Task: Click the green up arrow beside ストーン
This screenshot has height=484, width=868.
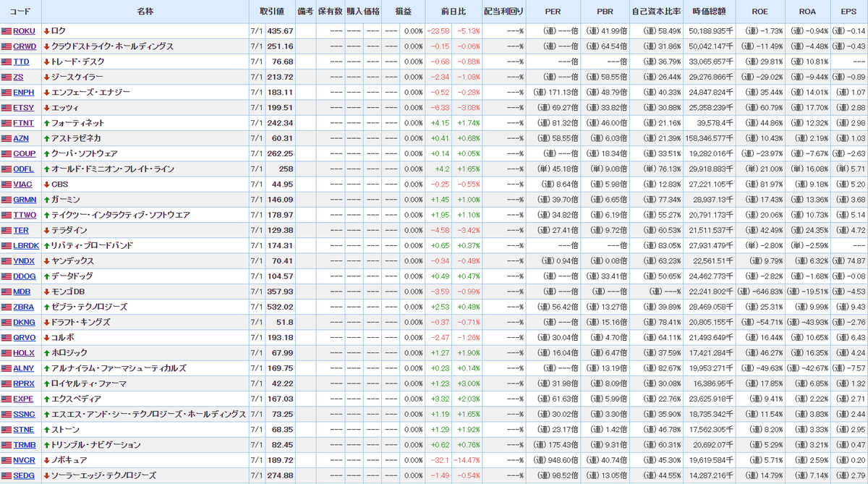Action: click(x=47, y=430)
